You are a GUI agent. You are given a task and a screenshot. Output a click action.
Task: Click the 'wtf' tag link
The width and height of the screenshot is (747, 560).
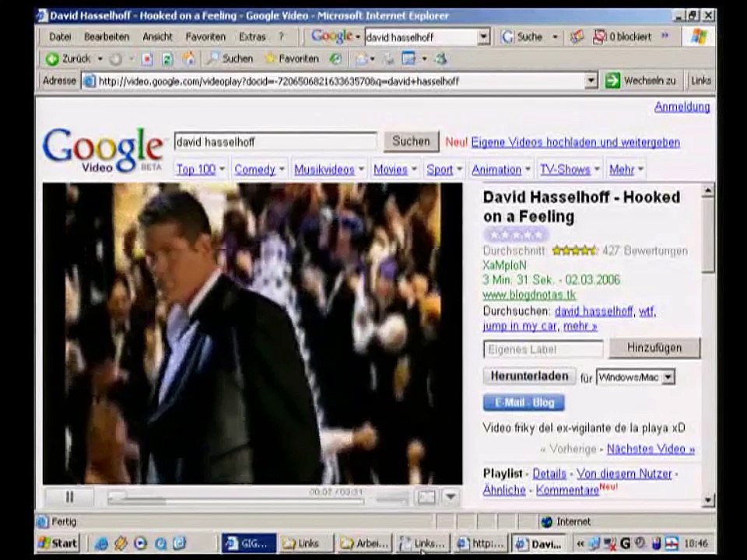[x=646, y=311]
